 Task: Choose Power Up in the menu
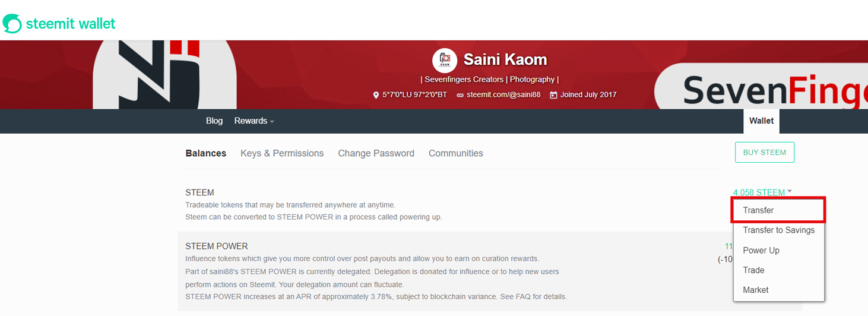click(761, 251)
